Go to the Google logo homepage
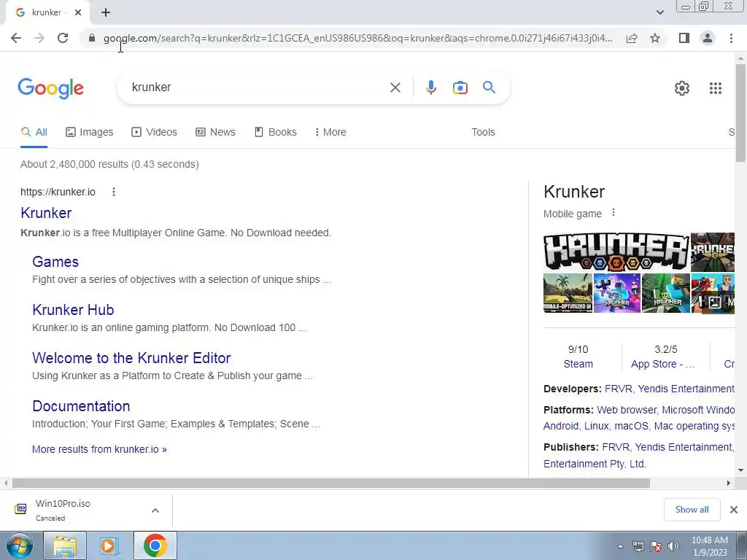The image size is (747, 560). coord(50,88)
